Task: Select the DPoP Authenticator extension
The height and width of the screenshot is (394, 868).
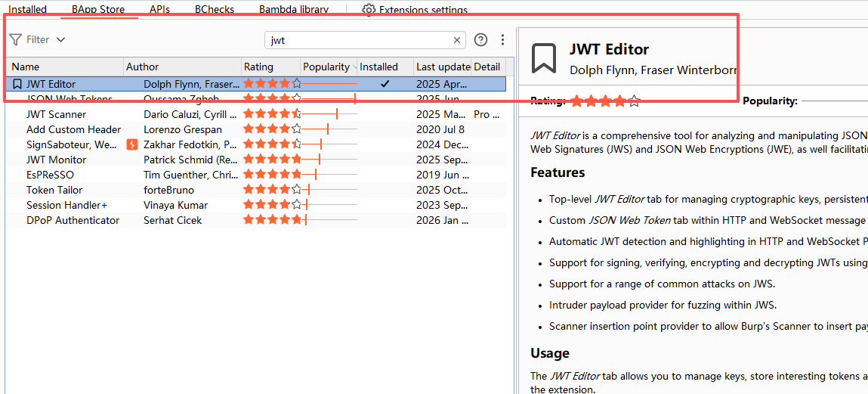Action: point(73,220)
